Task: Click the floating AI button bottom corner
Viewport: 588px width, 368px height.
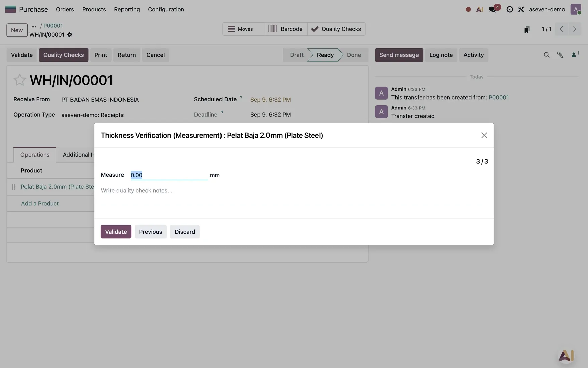Action: pos(566,355)
